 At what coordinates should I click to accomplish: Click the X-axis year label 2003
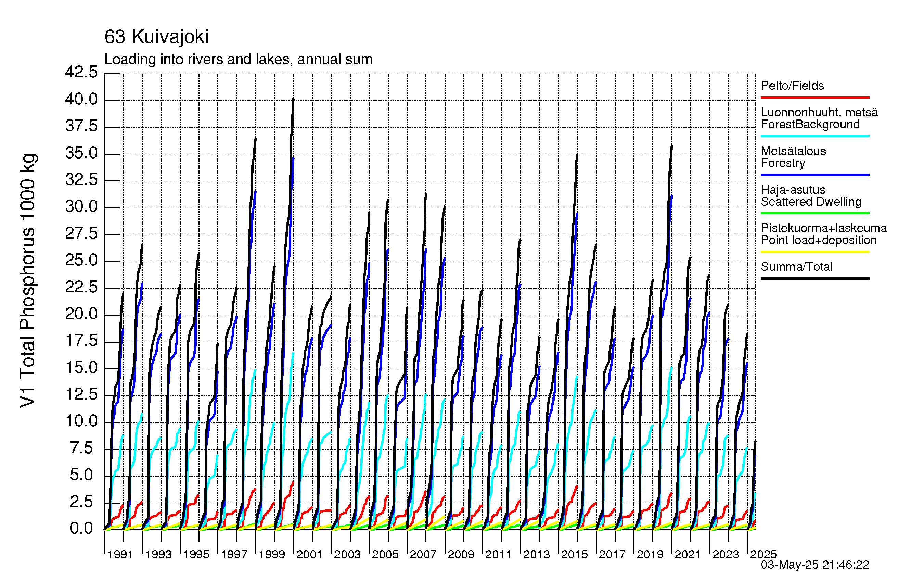[347, 554]
